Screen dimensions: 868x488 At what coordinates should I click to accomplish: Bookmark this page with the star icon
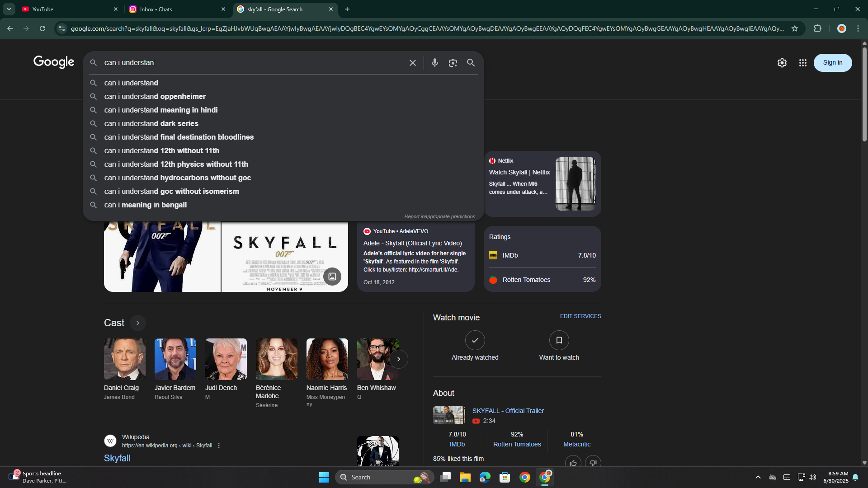[794, 28]
